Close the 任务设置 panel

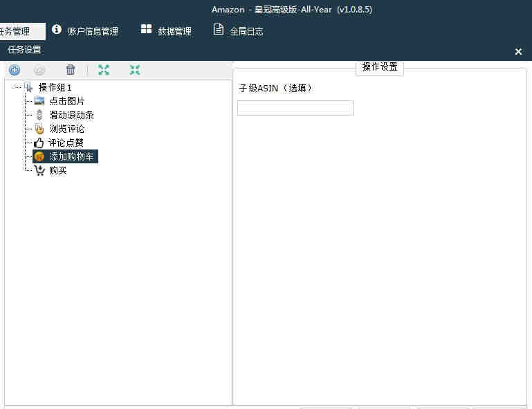click(x=518, y=52)
